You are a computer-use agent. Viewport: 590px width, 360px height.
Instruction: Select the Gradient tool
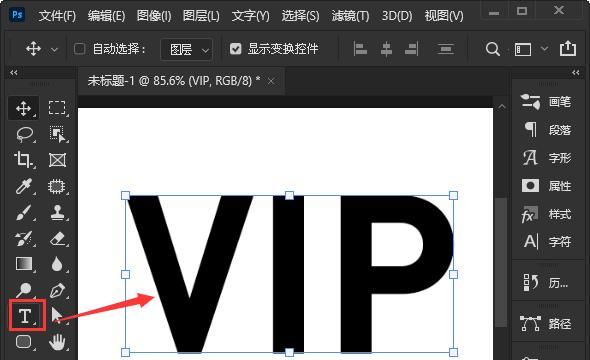click(24, 264)
